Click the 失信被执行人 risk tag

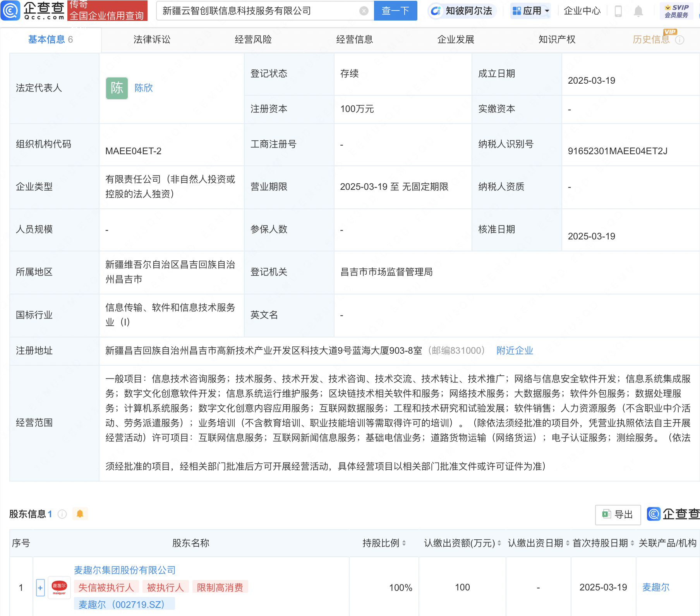[x=106, y=587]
